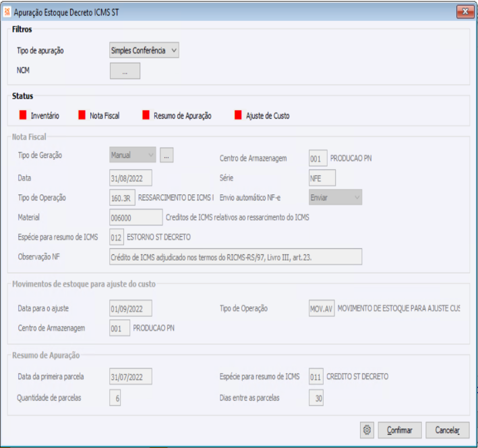The image size is (478, 448).
Task: Click the Inventário status label
Action: 44,115
